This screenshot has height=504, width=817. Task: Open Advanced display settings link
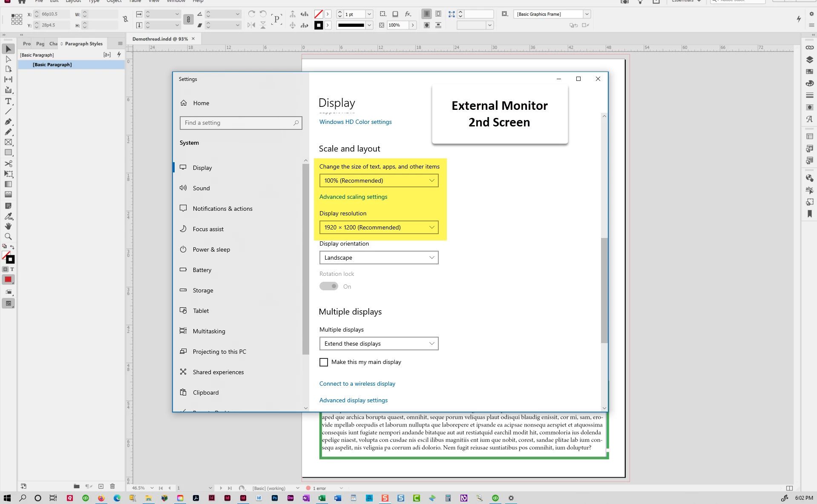coord(354,400)
